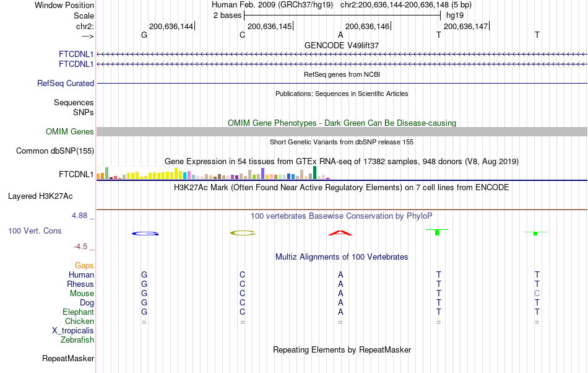This screenshot has width=588, height=373.
Task: Click position label 200,636,144 on the ruler
Action: click(x=171, y=26)
